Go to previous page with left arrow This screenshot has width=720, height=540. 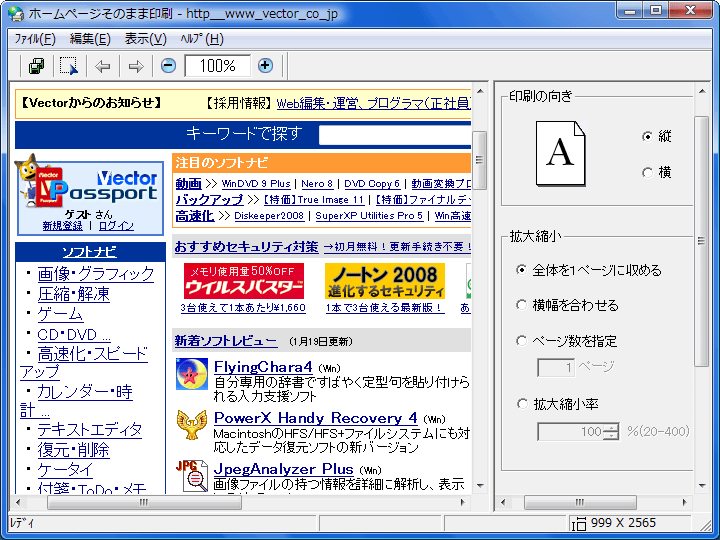102,66
